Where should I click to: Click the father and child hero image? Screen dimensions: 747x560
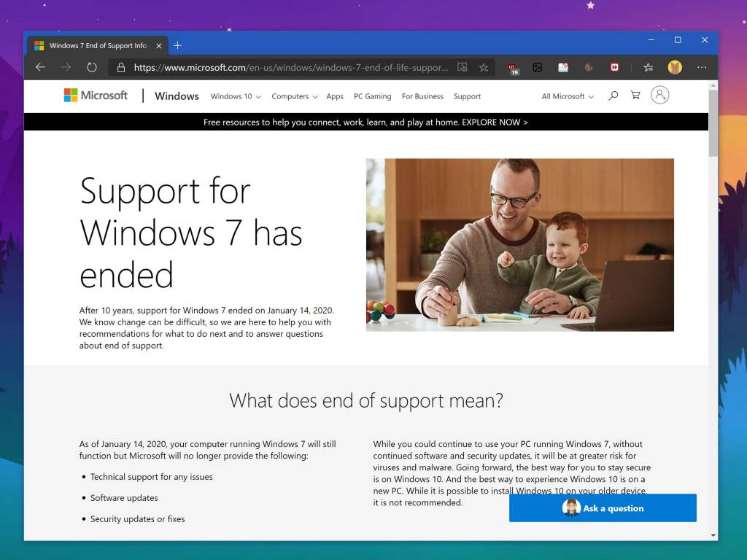(519, 245)
